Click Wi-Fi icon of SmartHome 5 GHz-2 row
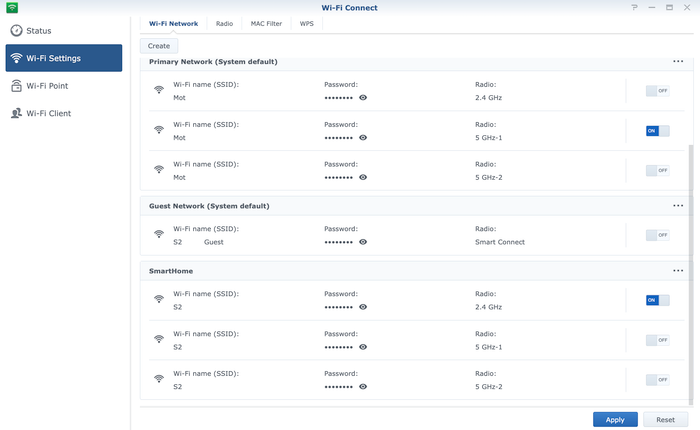 click(158, 379)
